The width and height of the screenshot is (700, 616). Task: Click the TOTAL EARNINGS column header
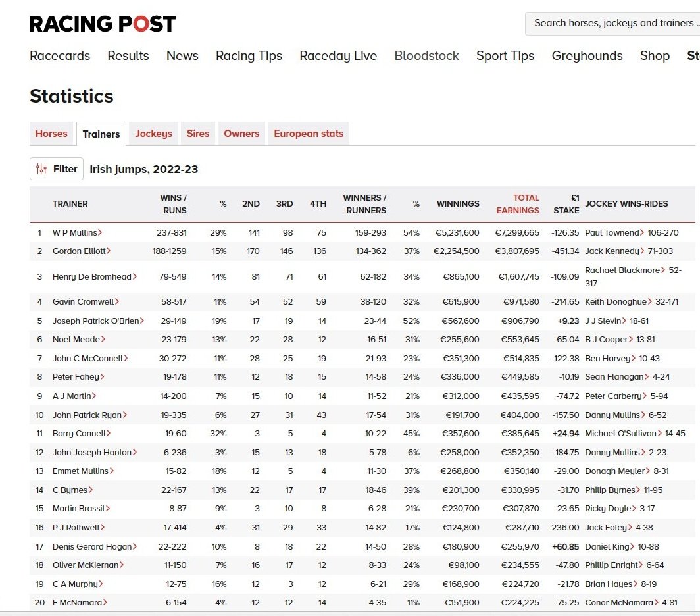[x=518, y=204]
